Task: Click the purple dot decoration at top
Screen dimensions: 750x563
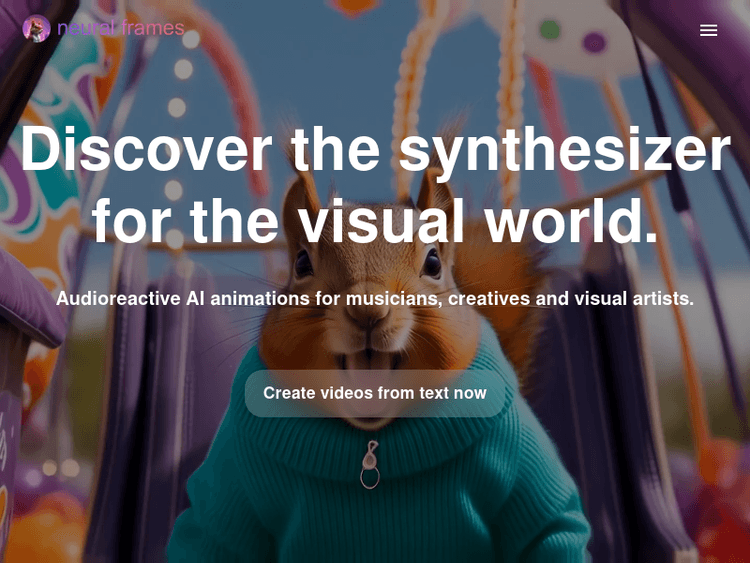Action: click(595, 42)
